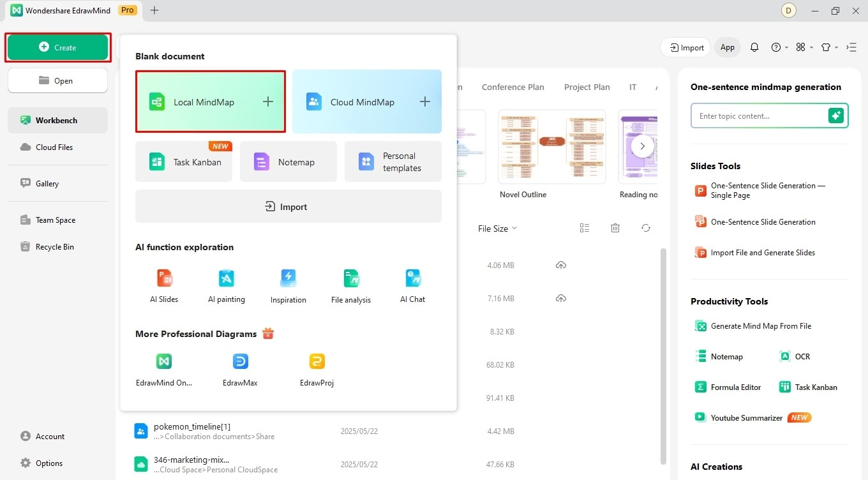
Task: Open the apps grid dropdown
Action: (804, 47)
